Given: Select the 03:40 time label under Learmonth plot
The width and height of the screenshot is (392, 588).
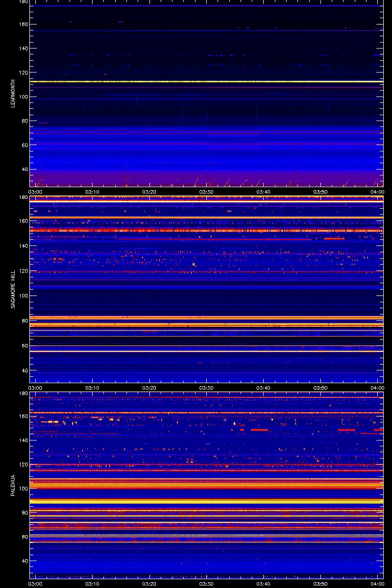Looking at the screenshot, I should tap(263, 192).
